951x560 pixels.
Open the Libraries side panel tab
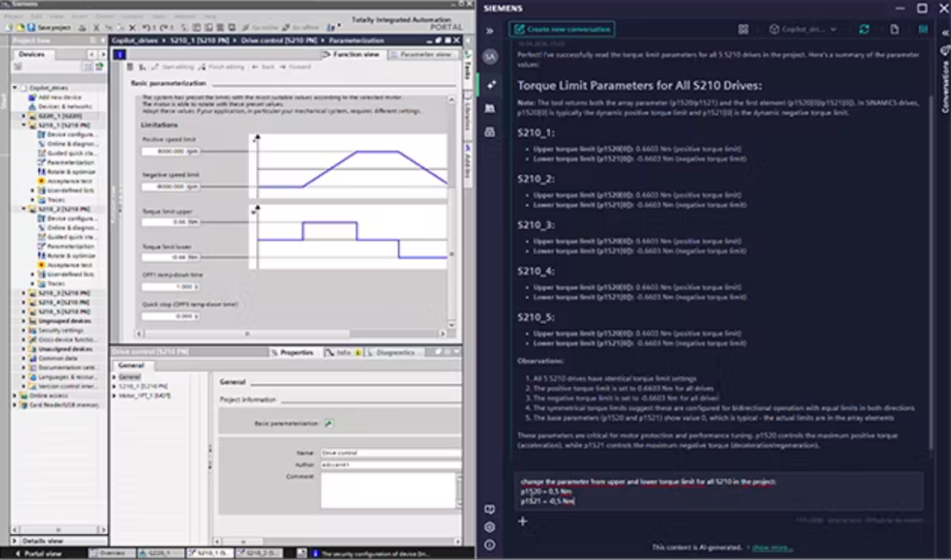pyautogui.click(x=468, y=114)
